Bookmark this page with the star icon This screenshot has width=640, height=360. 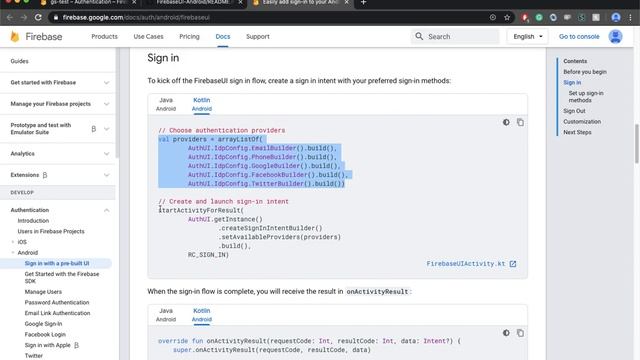coord(507,18)
